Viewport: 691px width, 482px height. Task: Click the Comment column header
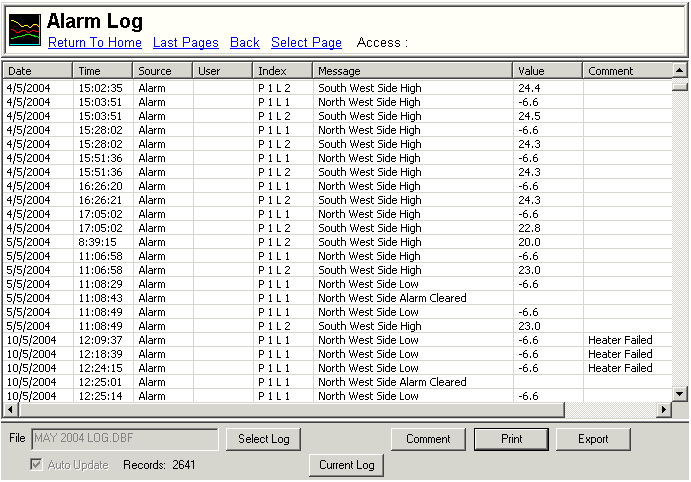pos(628,71)
